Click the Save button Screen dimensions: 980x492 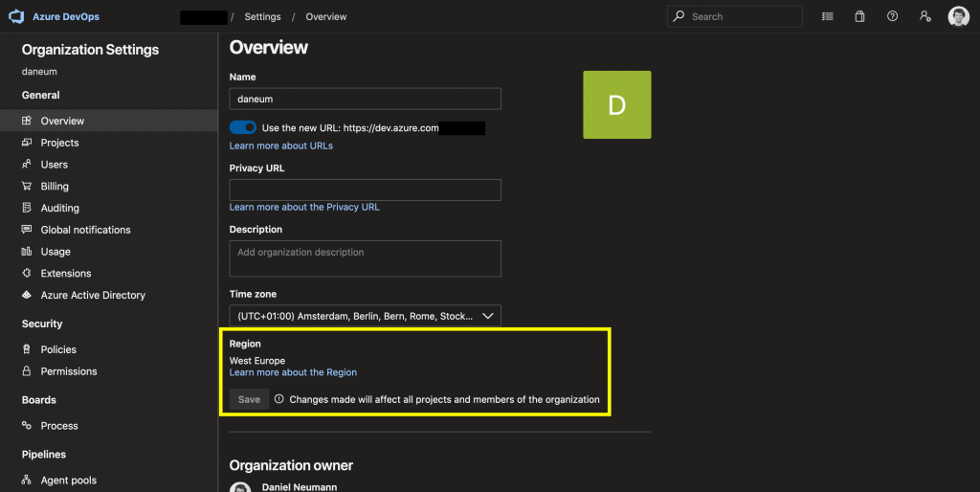(249, 399)
